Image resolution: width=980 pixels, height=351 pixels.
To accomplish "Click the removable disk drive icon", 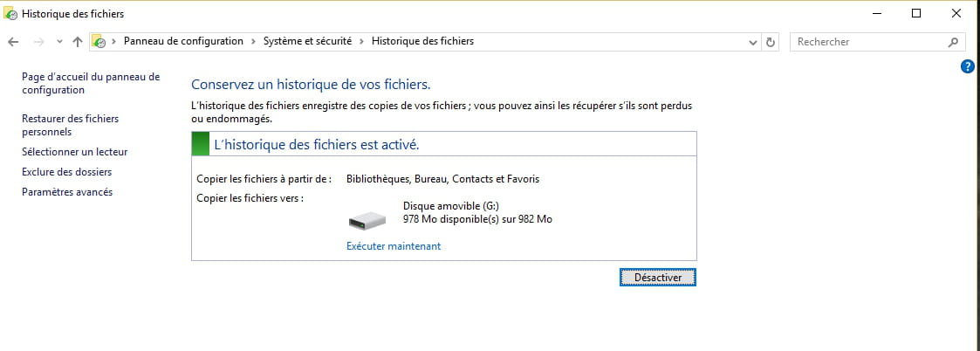I will (367, 220).
